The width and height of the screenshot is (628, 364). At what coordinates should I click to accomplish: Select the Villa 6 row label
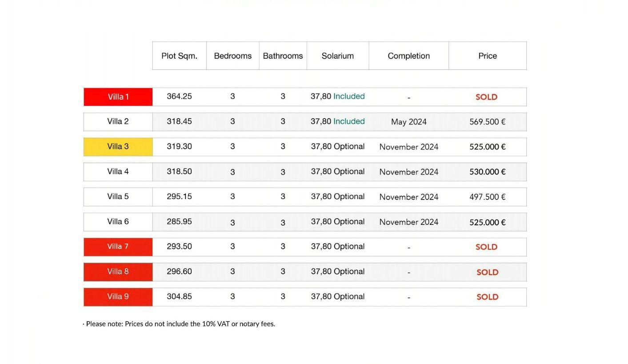coord(118,222)
